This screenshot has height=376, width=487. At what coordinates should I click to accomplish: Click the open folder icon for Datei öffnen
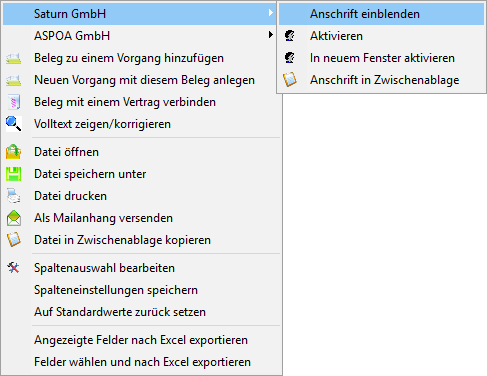pyautogui.click(x=14, y=152)
